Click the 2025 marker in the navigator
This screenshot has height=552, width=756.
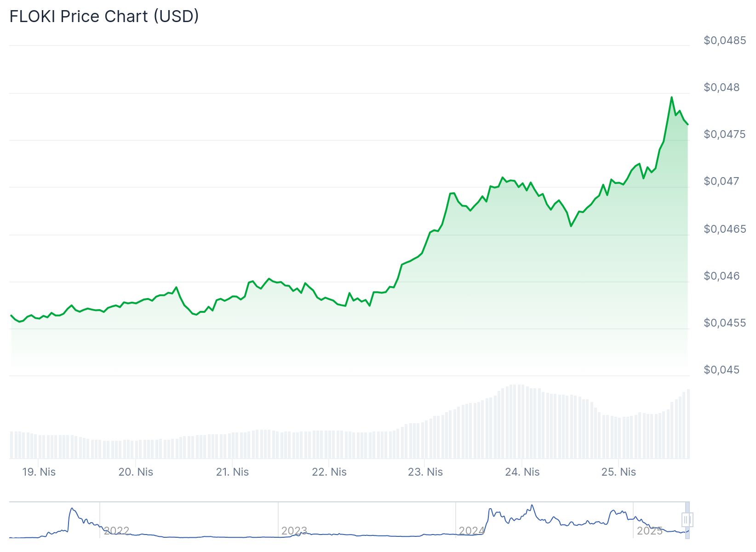coord(650,531)
